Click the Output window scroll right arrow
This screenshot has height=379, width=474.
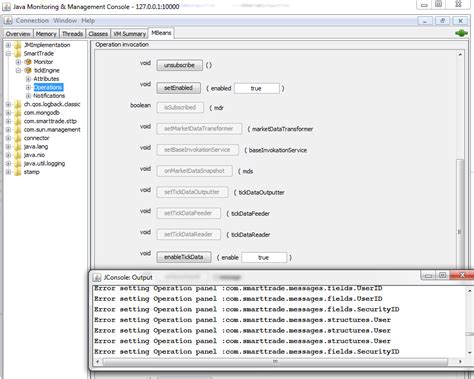[460, 362]
